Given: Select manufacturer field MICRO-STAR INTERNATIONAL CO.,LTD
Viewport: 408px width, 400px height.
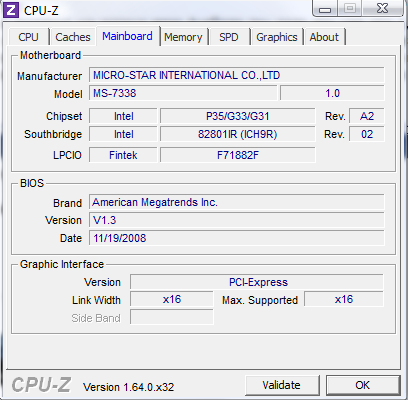Looking at the screenshot, I should coord(237,75).
